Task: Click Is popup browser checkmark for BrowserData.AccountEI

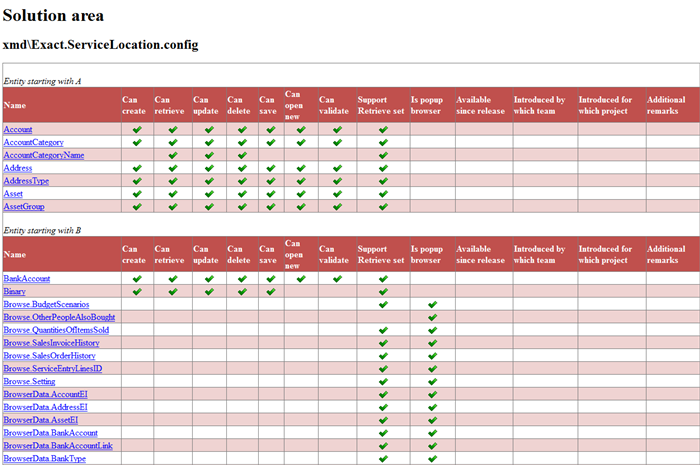Action: (x=432, y=395)
